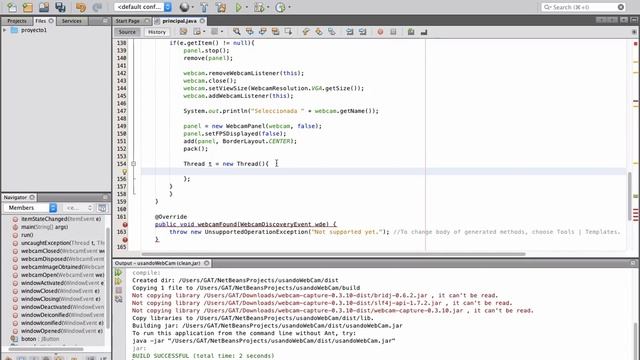Click the New File toolbar icon
The image size is (640, 360).
(12, 7)
